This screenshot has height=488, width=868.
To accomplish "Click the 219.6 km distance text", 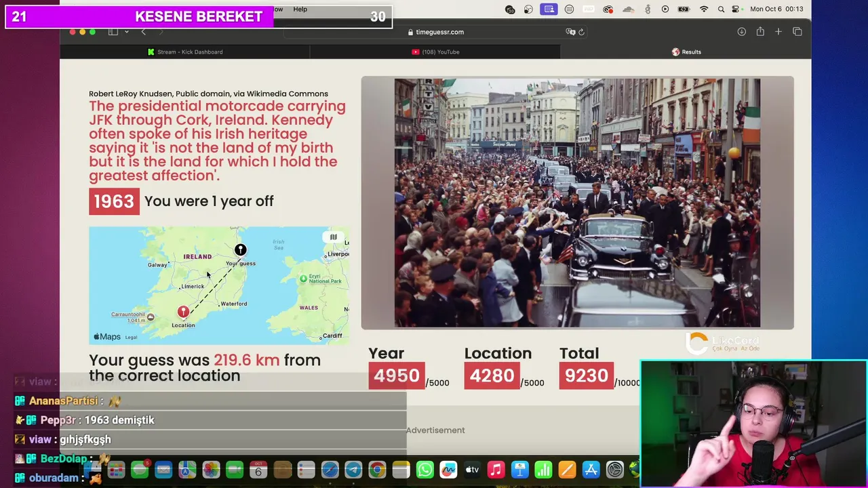I will 247,360.
